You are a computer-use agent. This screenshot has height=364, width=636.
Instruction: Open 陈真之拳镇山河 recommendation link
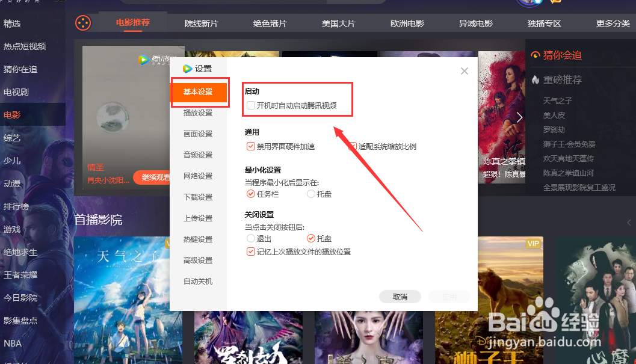tap(568, 173)
